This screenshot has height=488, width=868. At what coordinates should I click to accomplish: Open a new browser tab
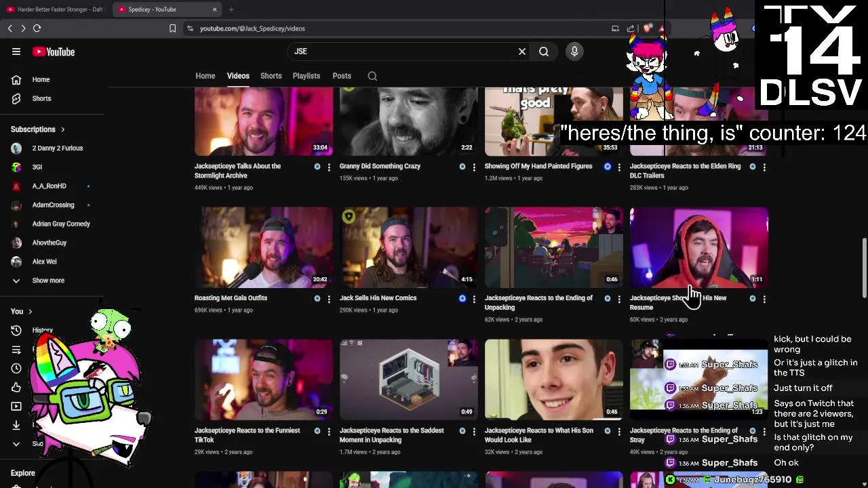pos(231,9)
